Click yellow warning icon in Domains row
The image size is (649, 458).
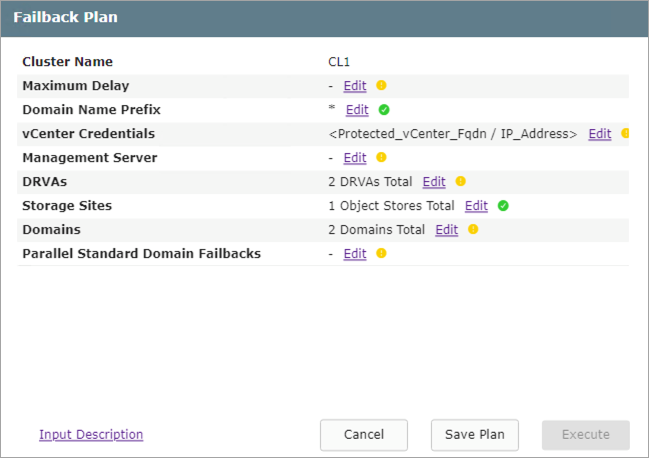pyautogui.click(x=472, y=229)
